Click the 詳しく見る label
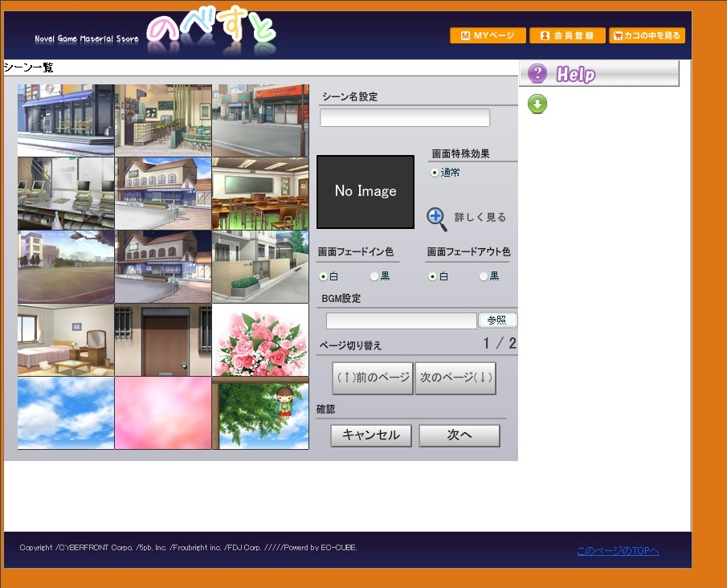The image size is (727, 588). click(x=480, y=217)
